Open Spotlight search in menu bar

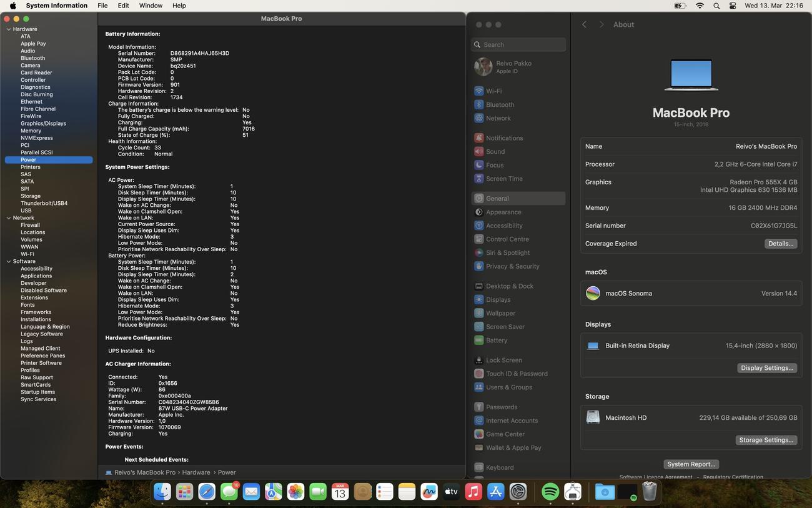click(x=716, y=6)
